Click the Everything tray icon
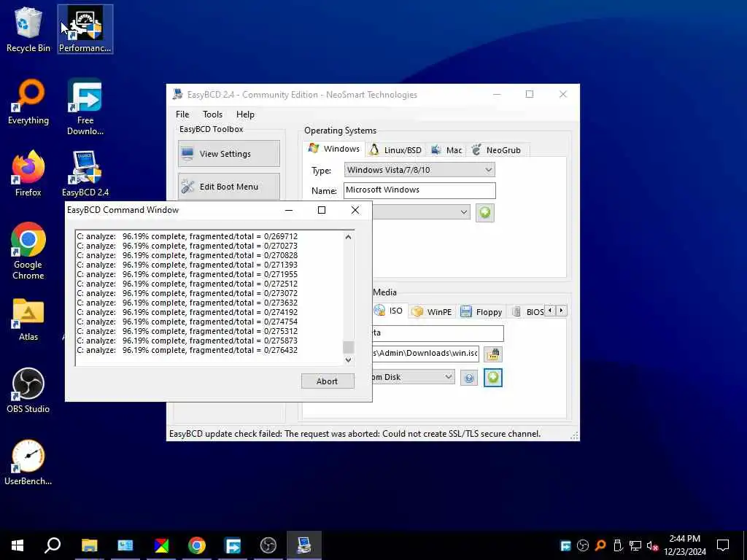This screenshot has height=560, width=747. tap(600, 545)
